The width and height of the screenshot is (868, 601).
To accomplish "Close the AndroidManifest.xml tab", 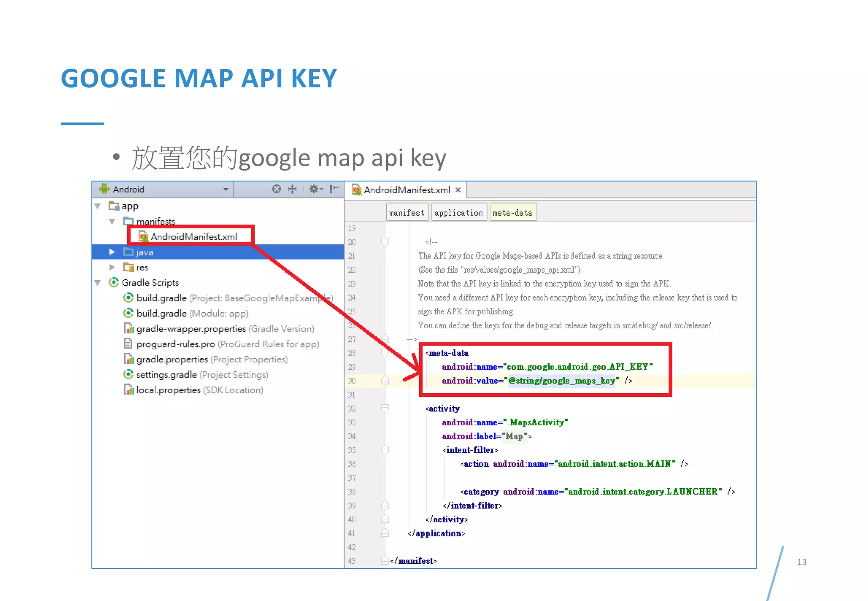I will 458,190.
